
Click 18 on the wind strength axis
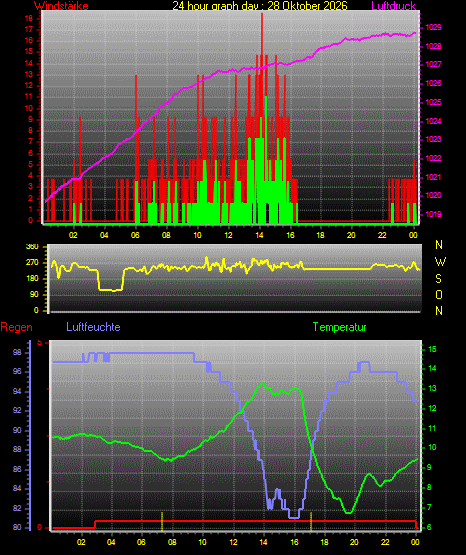click(29, 18)
